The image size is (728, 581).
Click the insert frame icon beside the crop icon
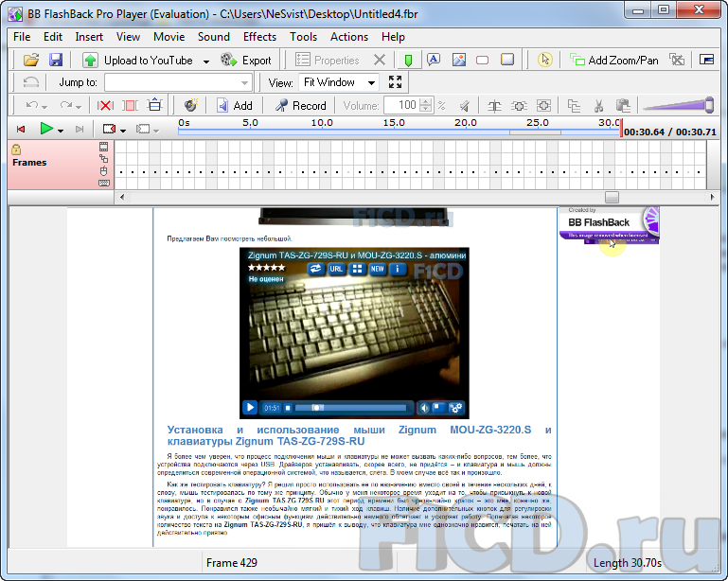click(x=154, y=105)
